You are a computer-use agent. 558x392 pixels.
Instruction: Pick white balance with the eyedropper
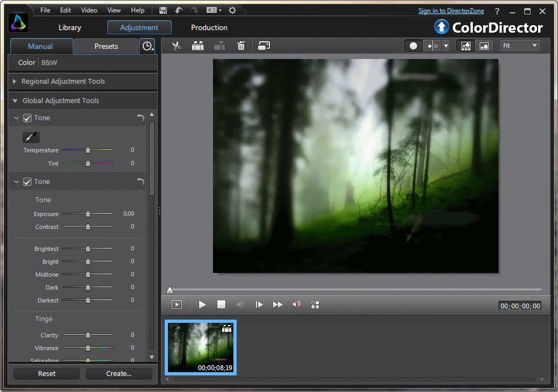pyautogui.click(x=31, y=137)
